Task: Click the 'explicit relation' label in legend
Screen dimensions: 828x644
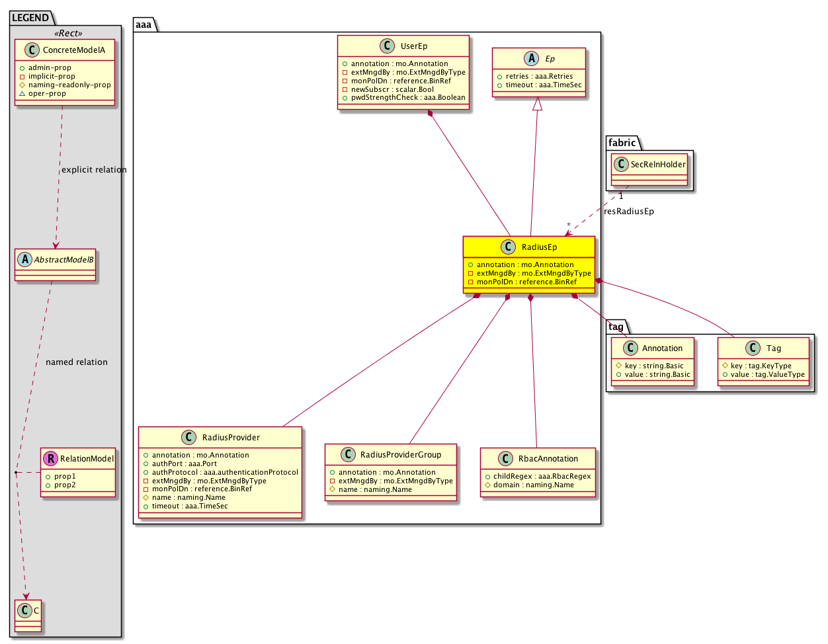Action: (x=94, y=170)
